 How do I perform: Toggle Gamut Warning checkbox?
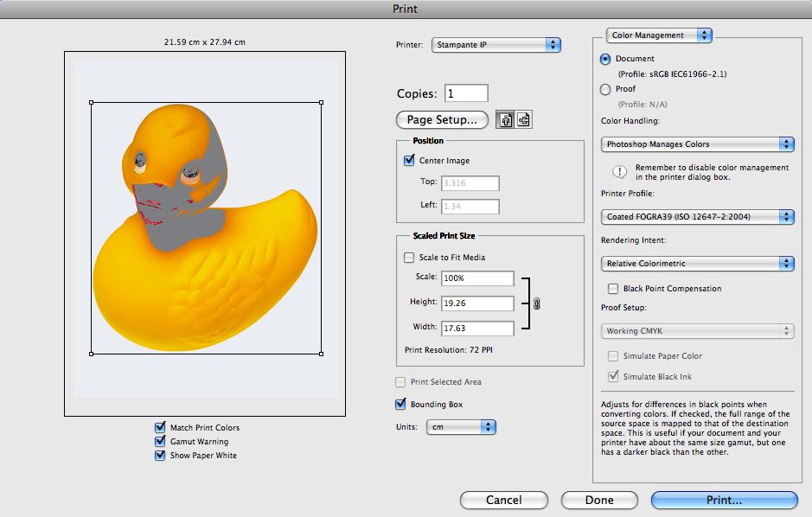160,442
